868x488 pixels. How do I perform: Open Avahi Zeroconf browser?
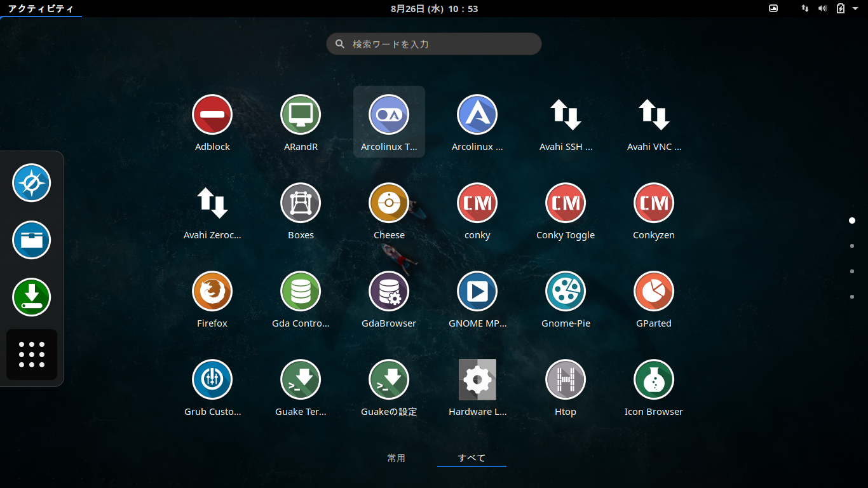[x=212, y=203]
